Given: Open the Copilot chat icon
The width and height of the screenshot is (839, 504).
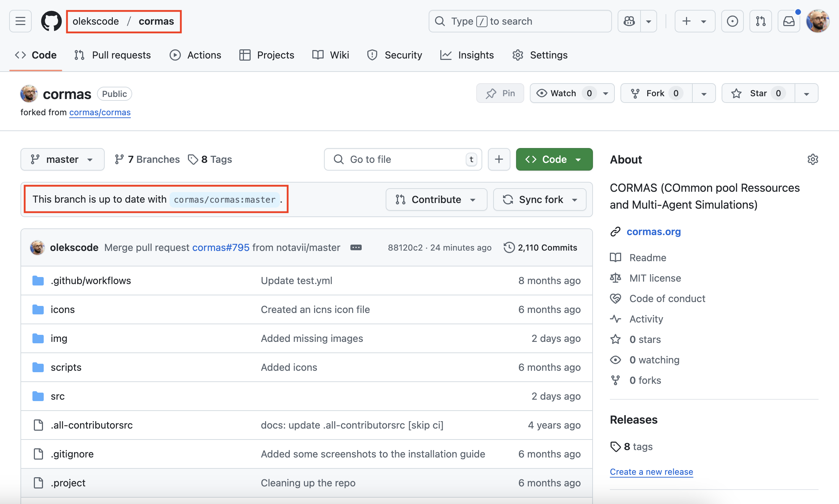Looking at the screenshot, I should click(629, 21).
